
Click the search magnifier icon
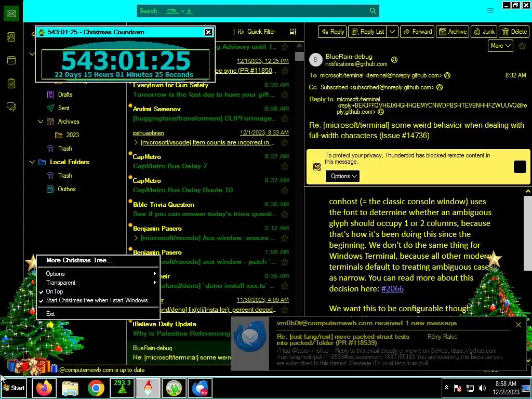(373, 11)
